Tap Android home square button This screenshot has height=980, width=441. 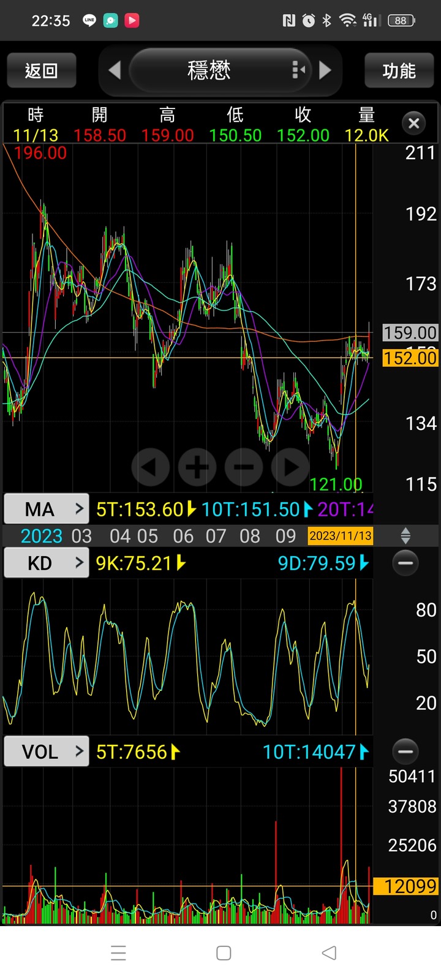point(224,953)
